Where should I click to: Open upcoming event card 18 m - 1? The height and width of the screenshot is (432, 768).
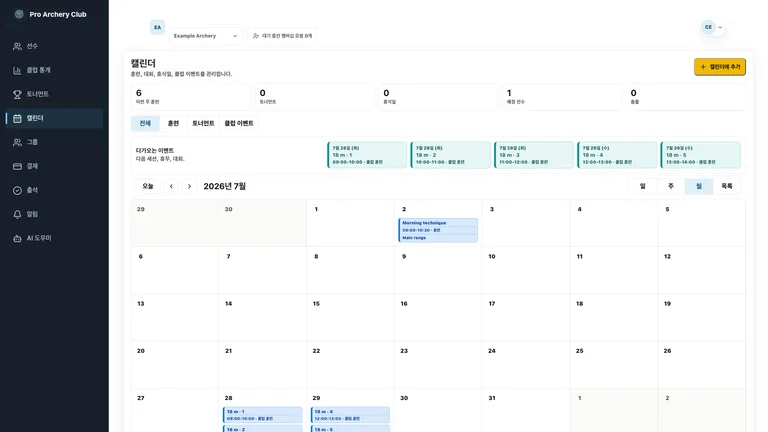tap(367, 155)
